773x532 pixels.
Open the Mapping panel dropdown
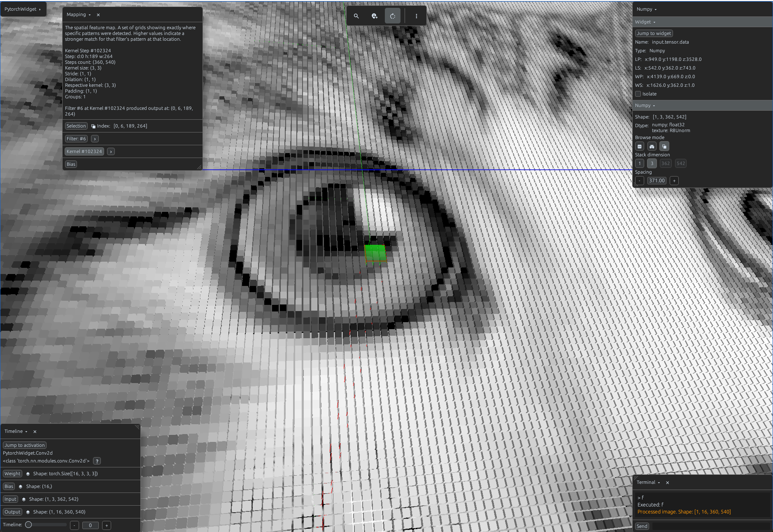(x=79, y=15)
